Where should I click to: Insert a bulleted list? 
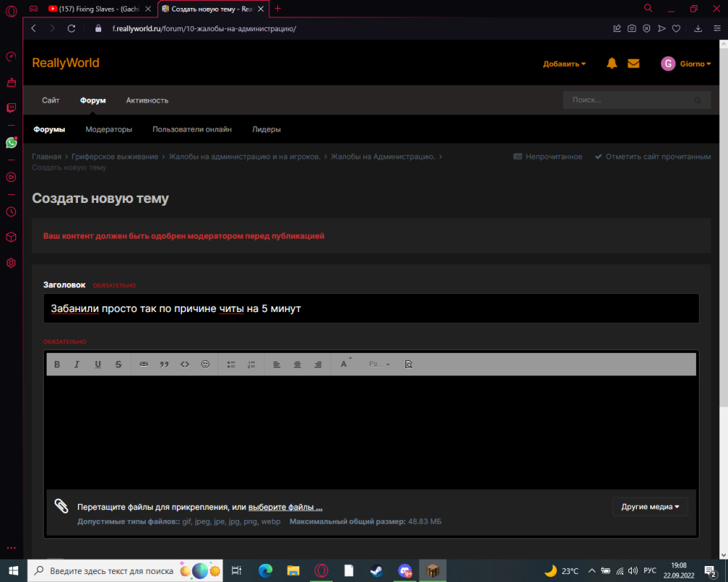(x=231, y=364)
